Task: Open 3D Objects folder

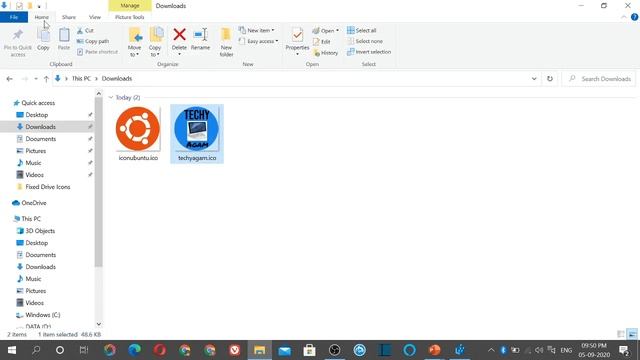Action: tap(40, 231)
